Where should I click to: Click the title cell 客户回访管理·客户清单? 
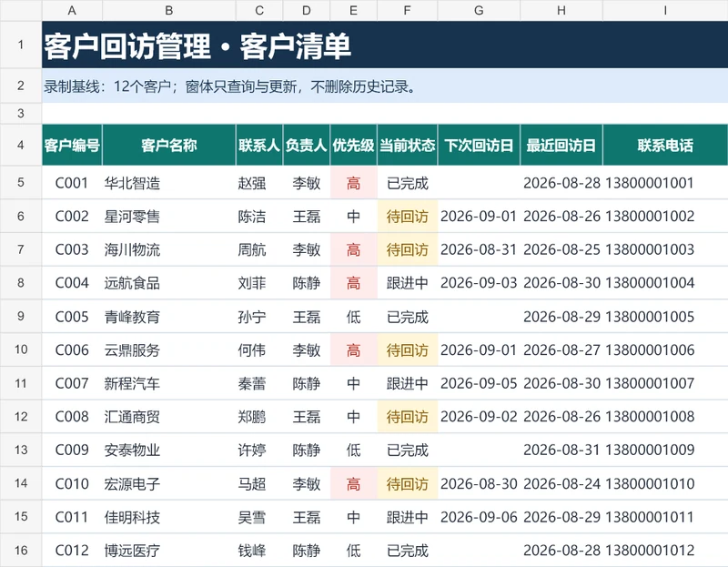(385, 45)
